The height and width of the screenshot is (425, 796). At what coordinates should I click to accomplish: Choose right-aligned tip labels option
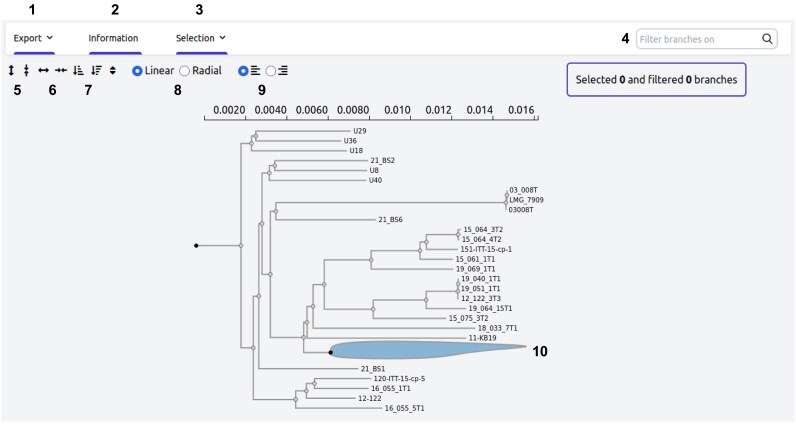click(271, 71)
